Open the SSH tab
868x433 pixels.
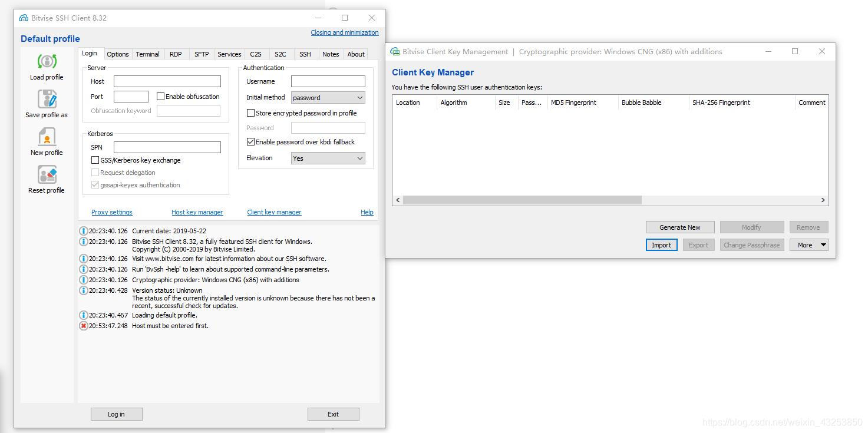click(305, 54)
